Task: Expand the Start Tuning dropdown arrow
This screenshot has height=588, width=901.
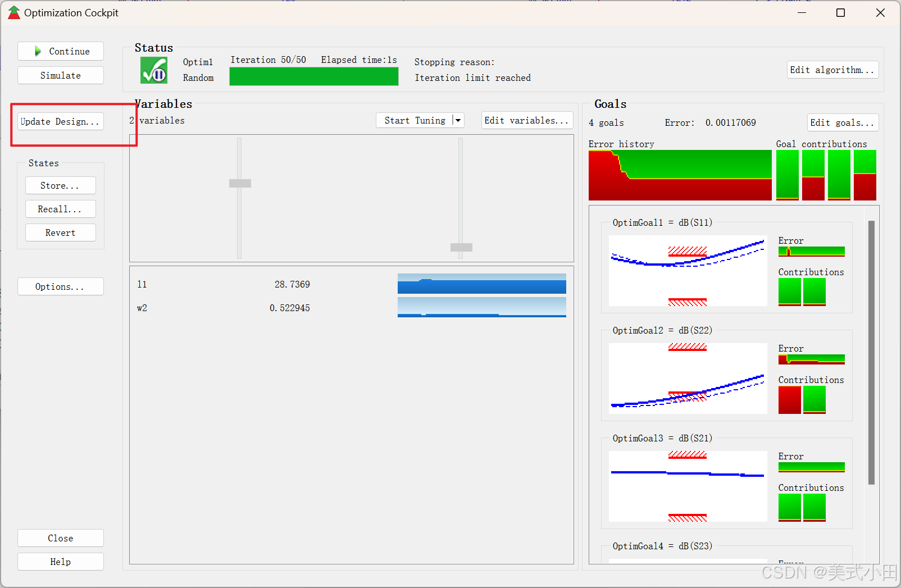Action: click(458, 120)
